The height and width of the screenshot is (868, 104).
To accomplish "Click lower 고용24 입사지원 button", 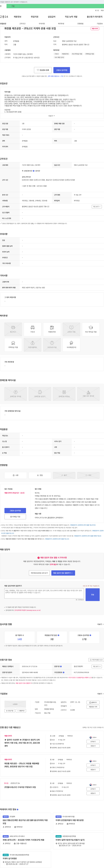I will click(x=15, y=510).
